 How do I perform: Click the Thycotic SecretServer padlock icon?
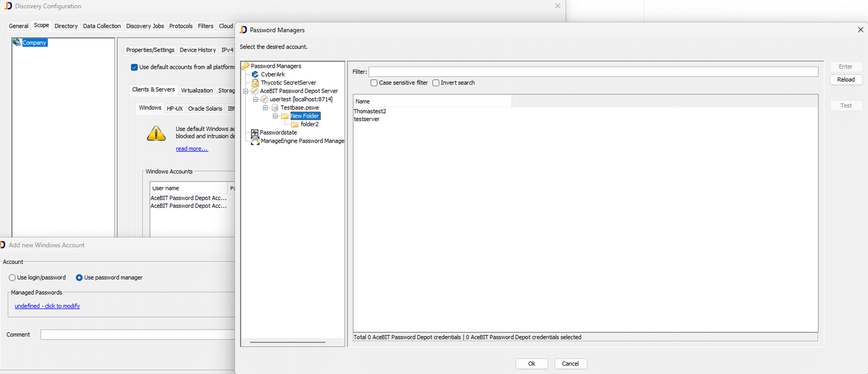tap(255, 82)
